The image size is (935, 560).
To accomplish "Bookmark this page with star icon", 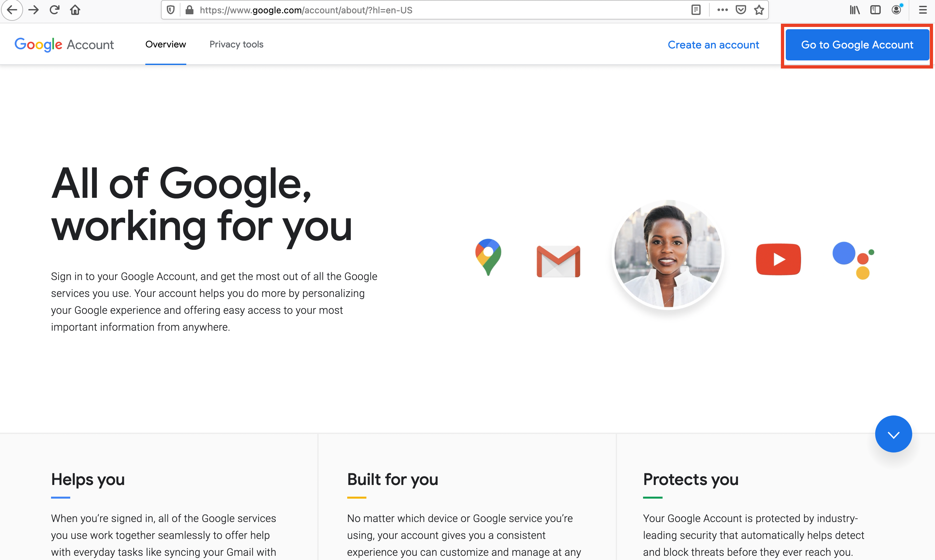I will pos(759,10).
